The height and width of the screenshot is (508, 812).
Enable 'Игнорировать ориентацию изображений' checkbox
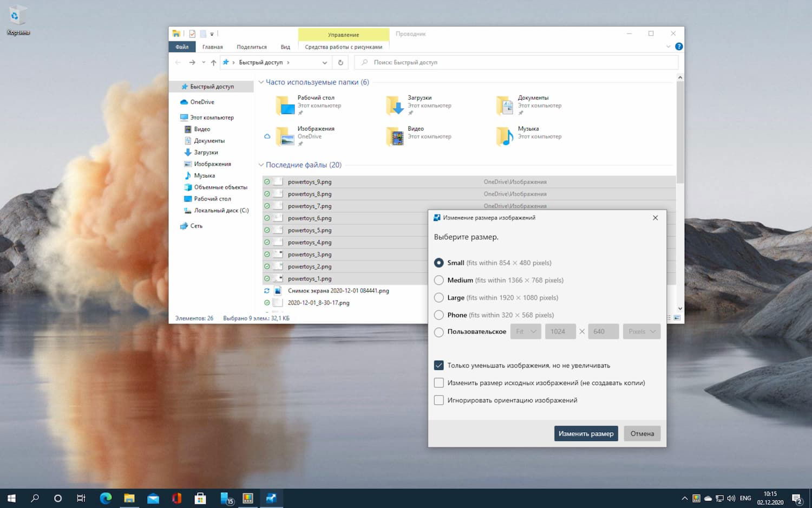(439, 400)
